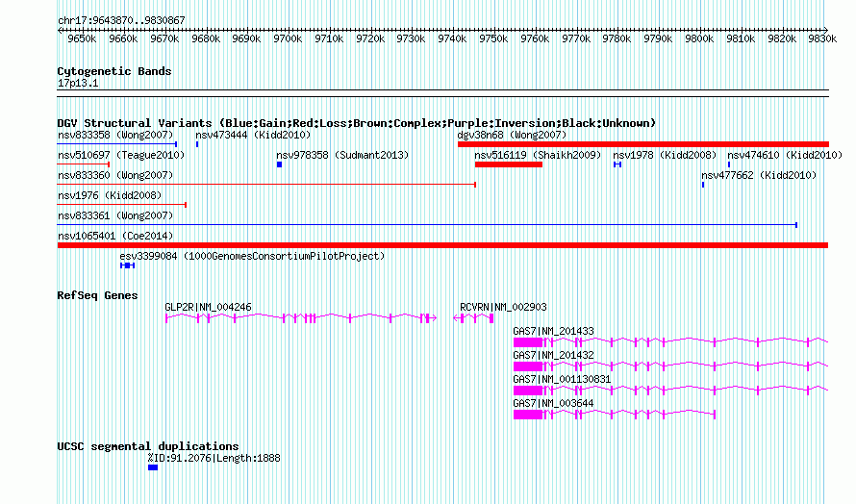Open variant label nsv516119 (Shaikh2009)
The height and width of the screenshot is (504, 856).
[538, 155]
